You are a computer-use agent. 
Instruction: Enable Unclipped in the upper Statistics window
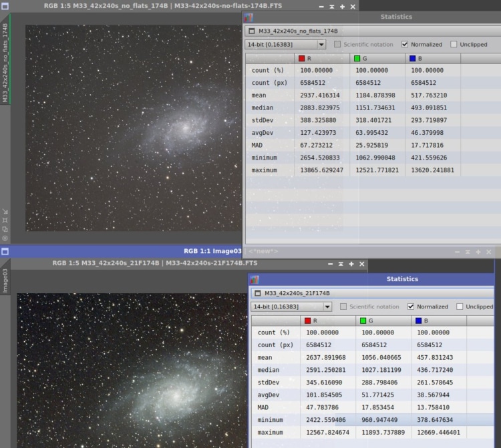[454, 44]
